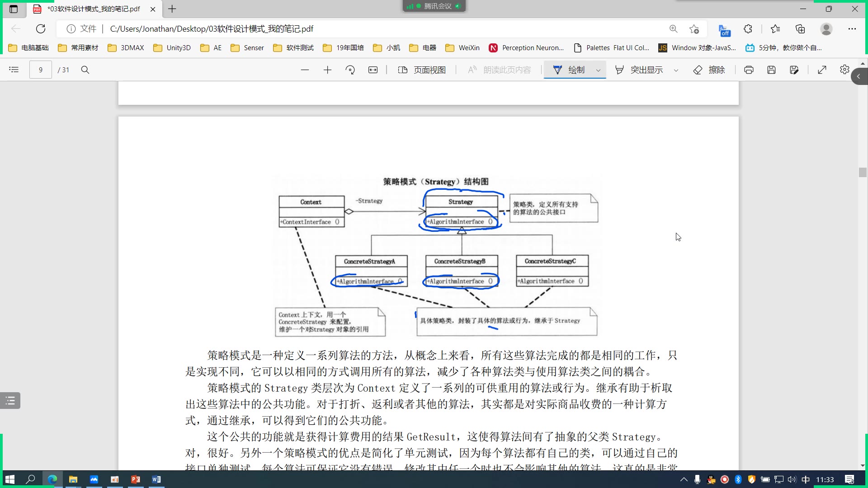
Task: Open the table of contents icon
Action: point(14,70)
